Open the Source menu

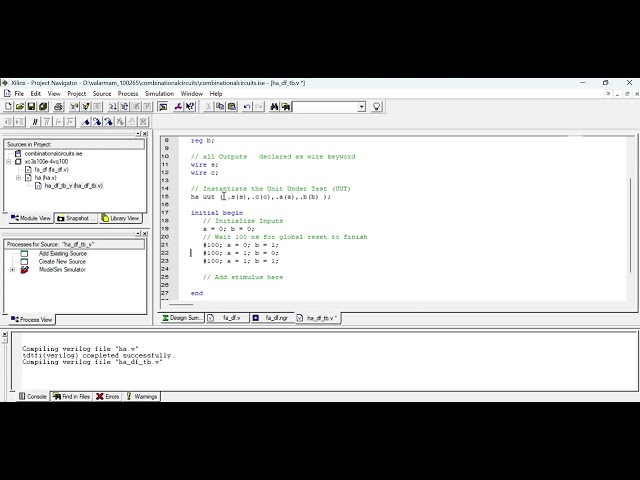coord(102,93)
